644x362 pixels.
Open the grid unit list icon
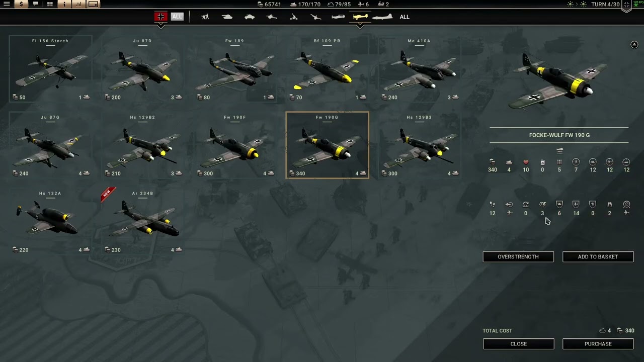pos(50,4)
